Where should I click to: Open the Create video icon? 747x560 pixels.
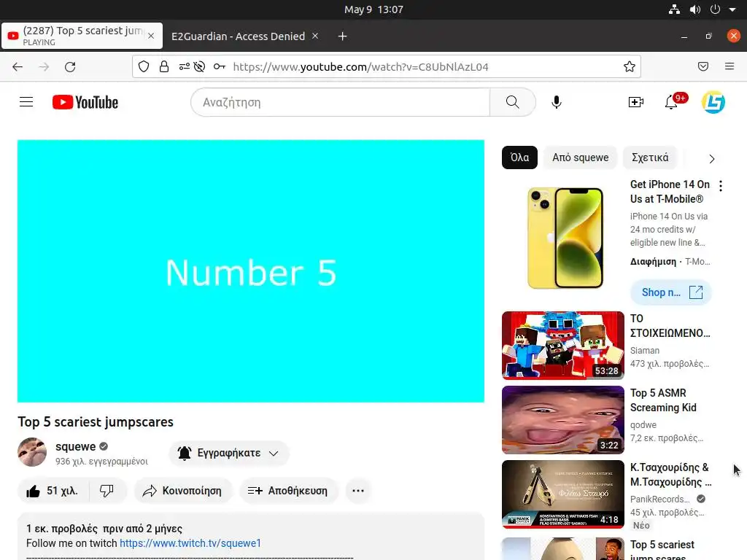pos(636,102)
